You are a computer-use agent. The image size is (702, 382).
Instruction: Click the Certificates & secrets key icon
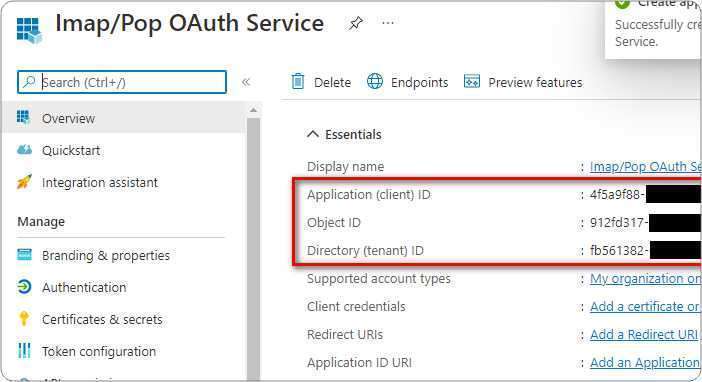click(24, 318)
